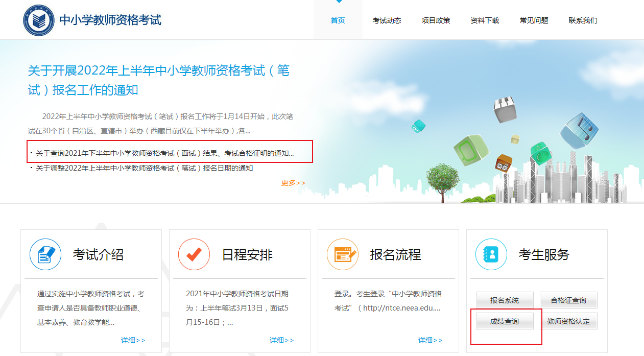Click 更多>> under the news list
The image size is (644, 356).
click(293, 183)
